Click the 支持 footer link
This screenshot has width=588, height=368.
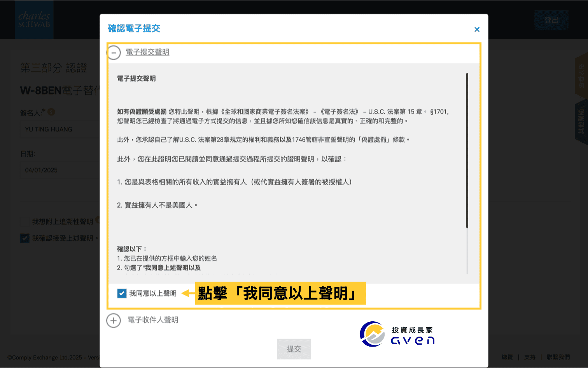(530, 357)
